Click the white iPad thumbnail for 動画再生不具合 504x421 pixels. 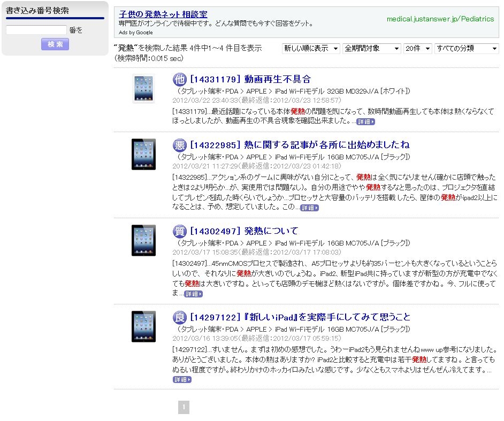[x=144, y=89]
